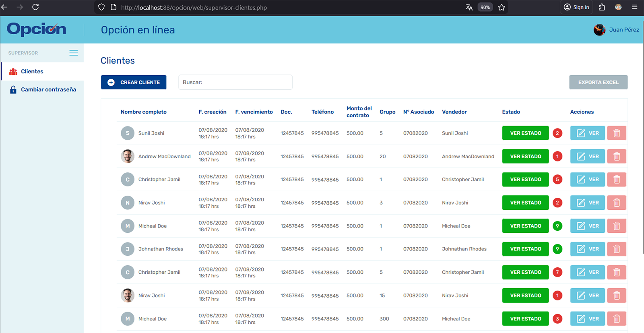
Task: Focus the Buscar search field
Action: point(235,82)
